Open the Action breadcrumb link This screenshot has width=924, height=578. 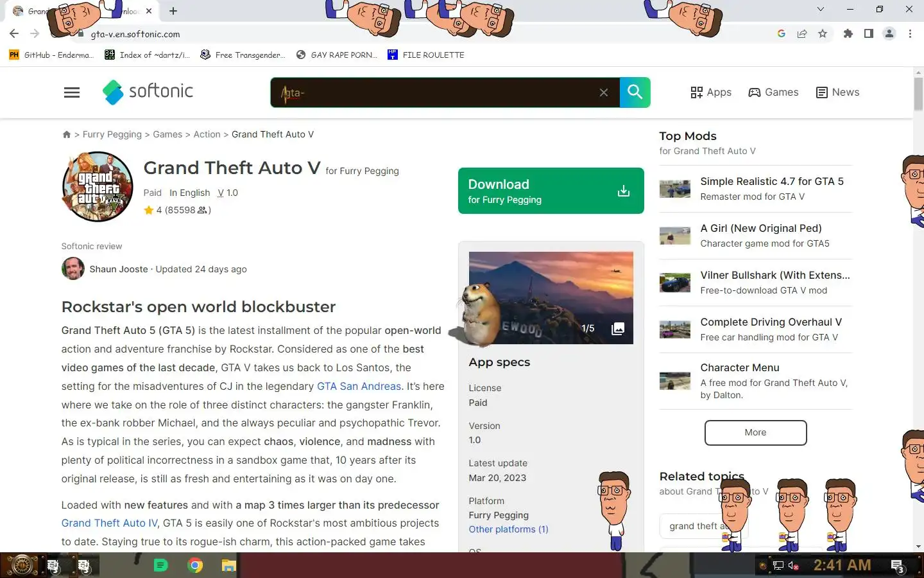click(207, 134)
